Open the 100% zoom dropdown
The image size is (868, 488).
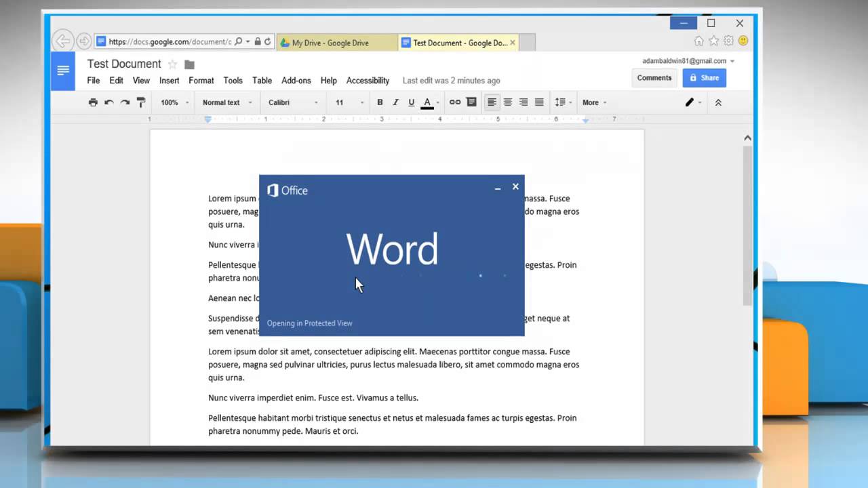[174, 102]
